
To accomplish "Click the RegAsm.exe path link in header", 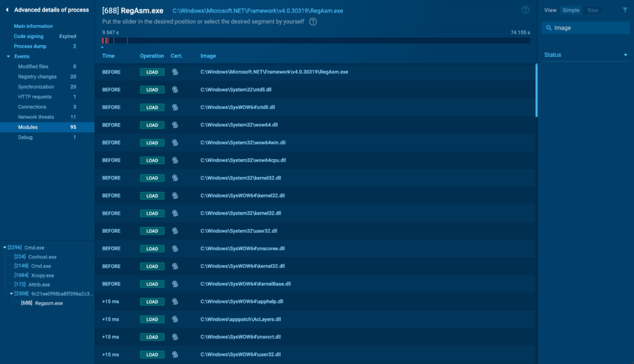I will (x=258, y=11).
